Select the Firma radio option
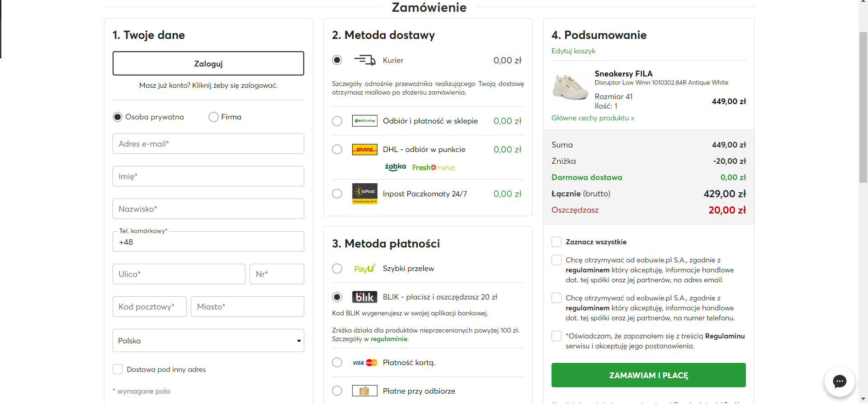Viewport: 868px width, 409px height. [213, 117]
